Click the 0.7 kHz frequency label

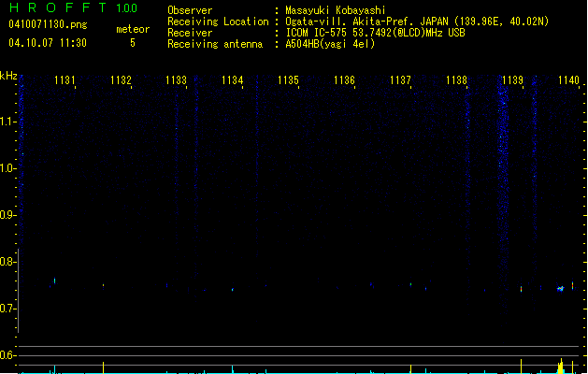7,309
